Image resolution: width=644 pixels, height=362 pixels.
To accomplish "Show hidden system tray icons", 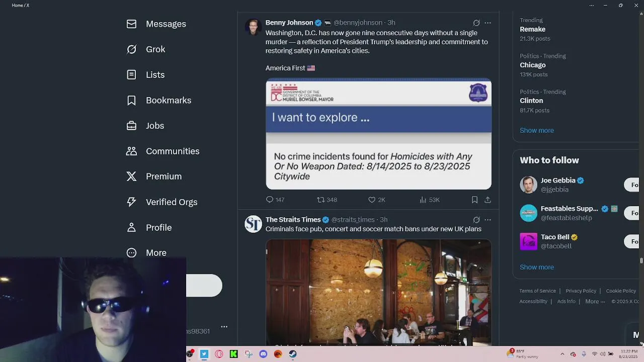I will coord(562,354).
